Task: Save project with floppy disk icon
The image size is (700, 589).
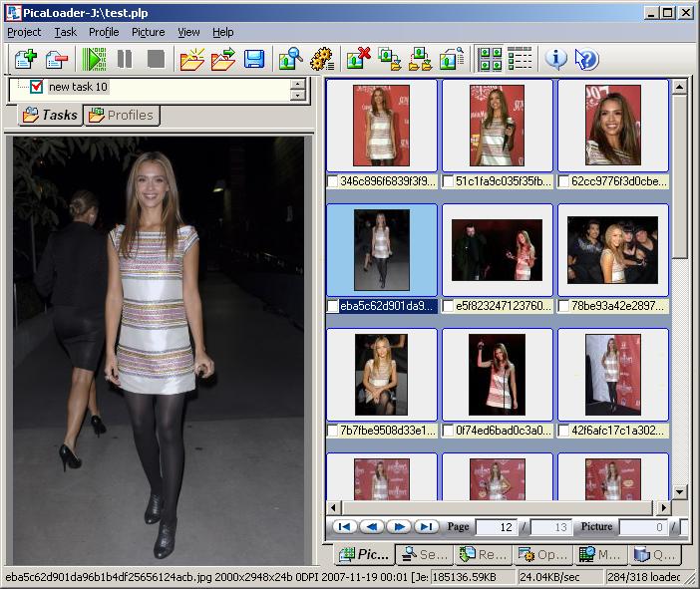Action: [254, 59]
